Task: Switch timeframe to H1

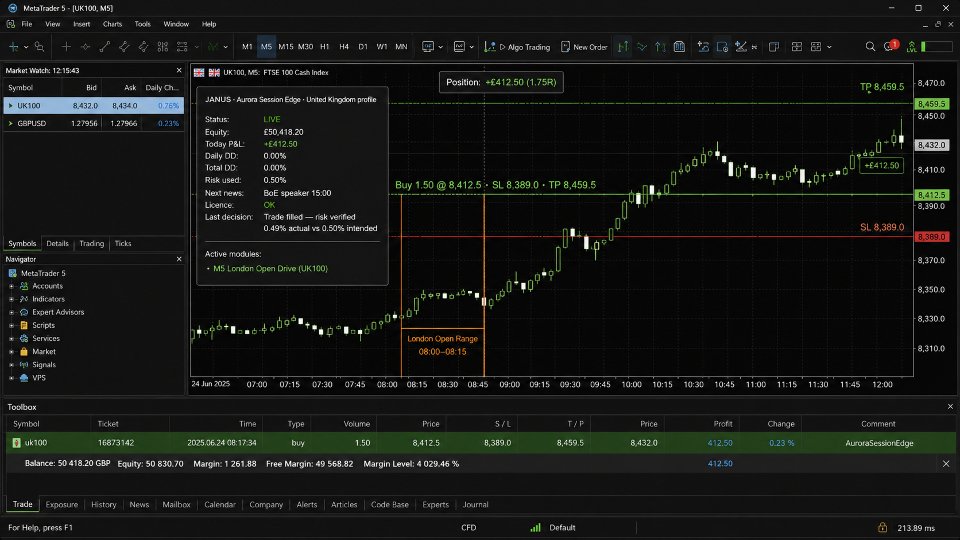Action: (324, 47)
